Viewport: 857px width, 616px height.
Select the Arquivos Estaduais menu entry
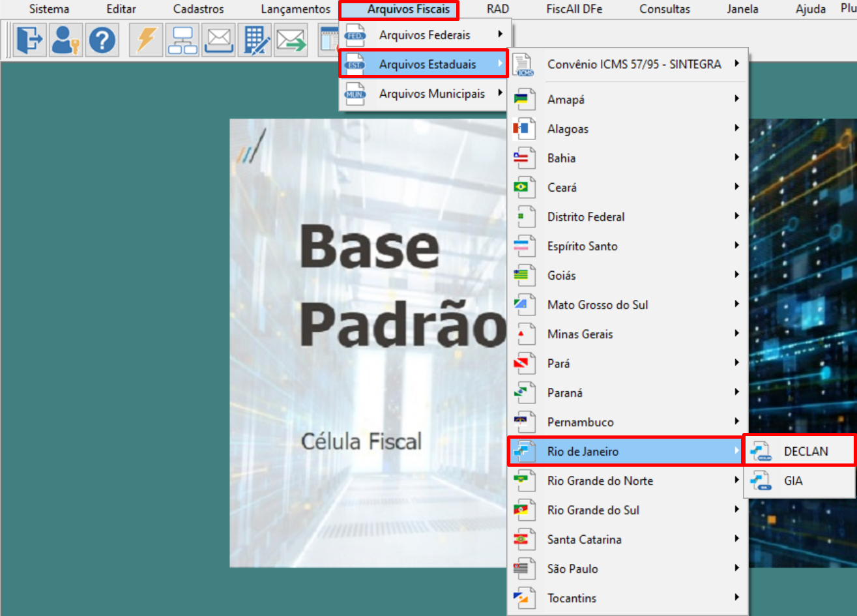pos(423,64)
